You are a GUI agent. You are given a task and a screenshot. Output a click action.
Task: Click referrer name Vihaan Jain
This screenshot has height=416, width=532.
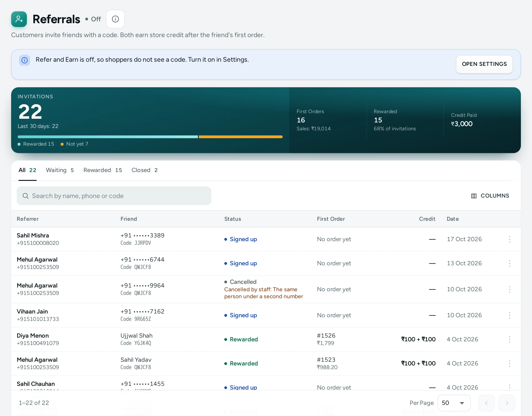(x=32, y=312)
